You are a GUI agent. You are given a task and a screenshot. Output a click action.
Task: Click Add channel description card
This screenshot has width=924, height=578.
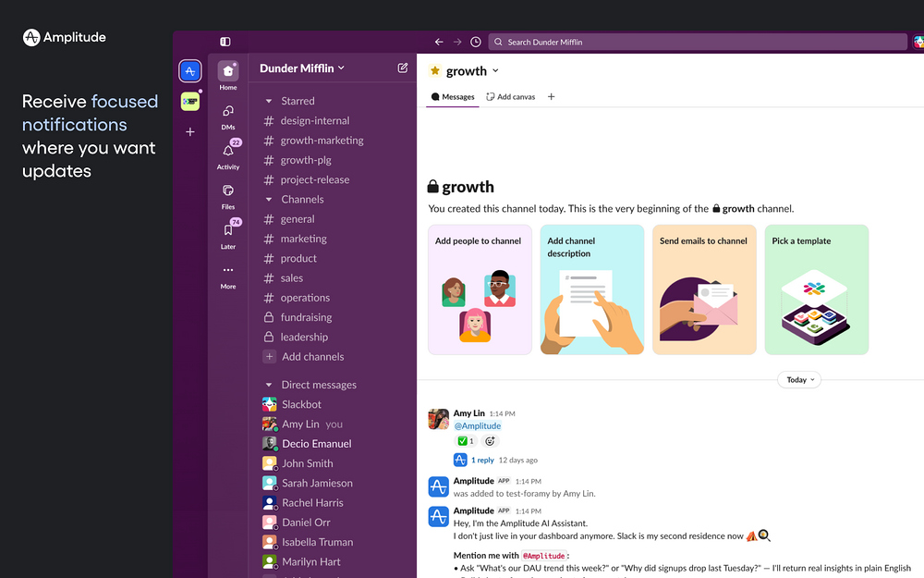pos(592,289)
